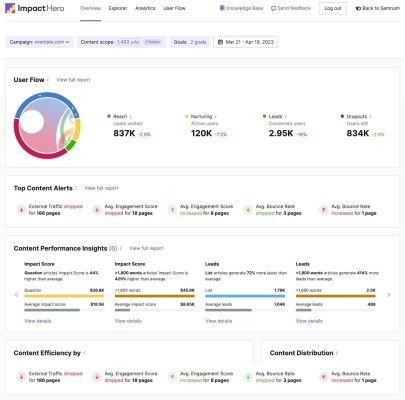Click info icon beside Leads metric

click(286, 116)
